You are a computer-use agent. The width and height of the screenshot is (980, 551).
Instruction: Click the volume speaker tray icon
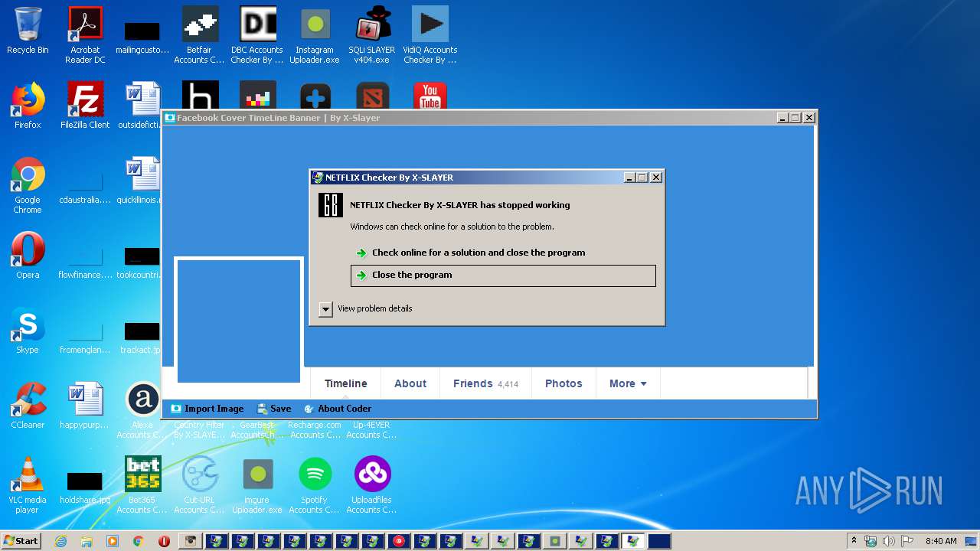pyautogui.click(x=889, y=541)
